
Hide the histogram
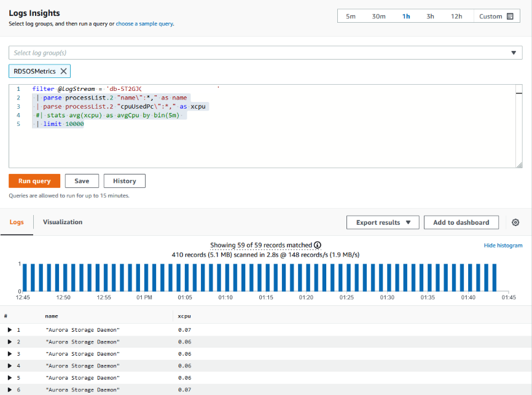(503, 244)
